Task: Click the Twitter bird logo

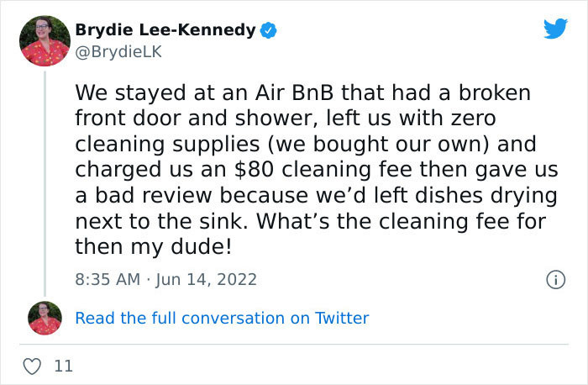Action: click(x=554, y=29)
